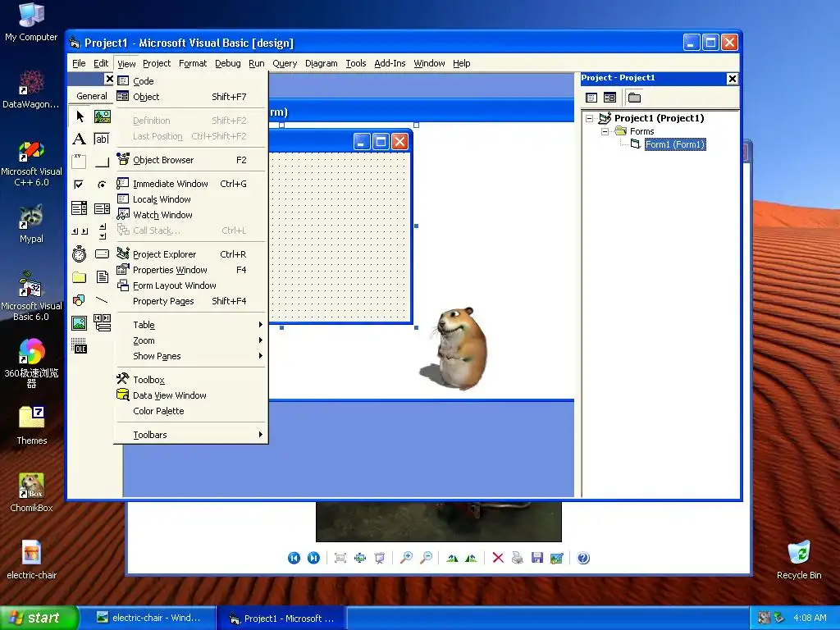Select the CheckBox control tool
Screen dimensions: 840x630
click(x=80, y=185)
